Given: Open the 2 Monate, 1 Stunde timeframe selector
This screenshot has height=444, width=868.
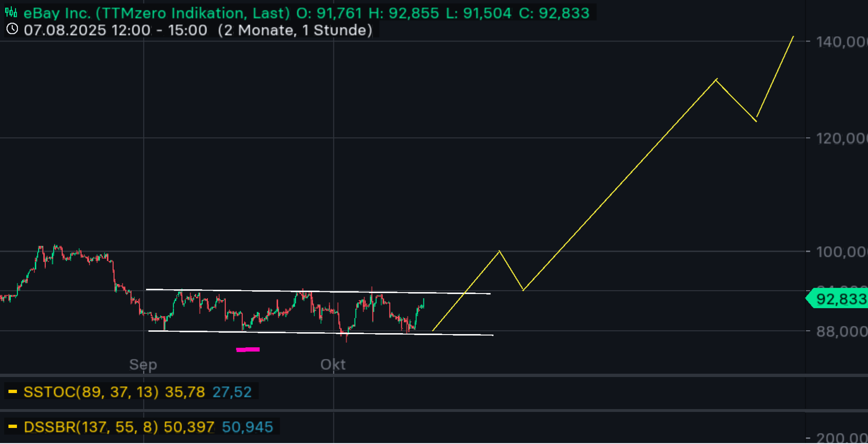Looking at the screenshot, I should pos(295,30).
